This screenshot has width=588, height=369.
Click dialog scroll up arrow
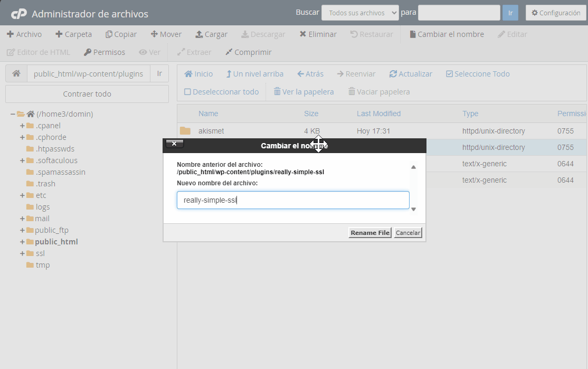[414, 167]
